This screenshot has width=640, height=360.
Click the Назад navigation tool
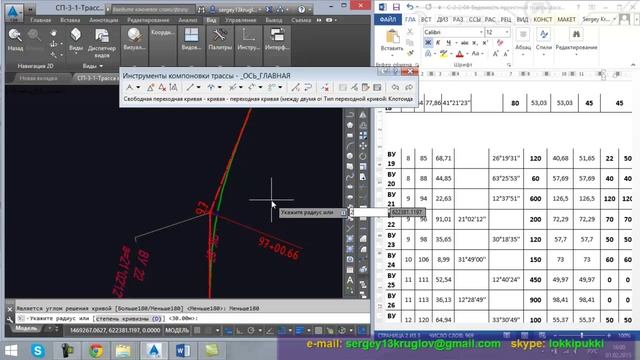pyautogui.click(x=15, y=40)
